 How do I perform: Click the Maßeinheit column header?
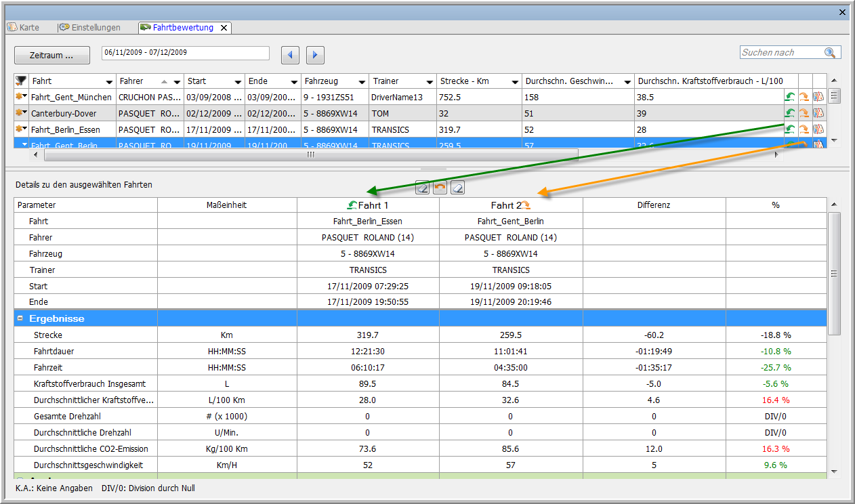tap(227, 205)
